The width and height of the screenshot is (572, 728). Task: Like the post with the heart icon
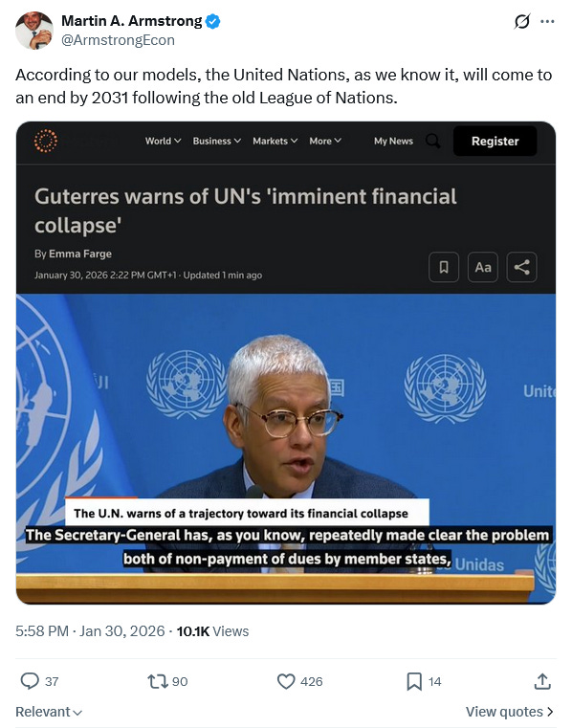(286, 681)
